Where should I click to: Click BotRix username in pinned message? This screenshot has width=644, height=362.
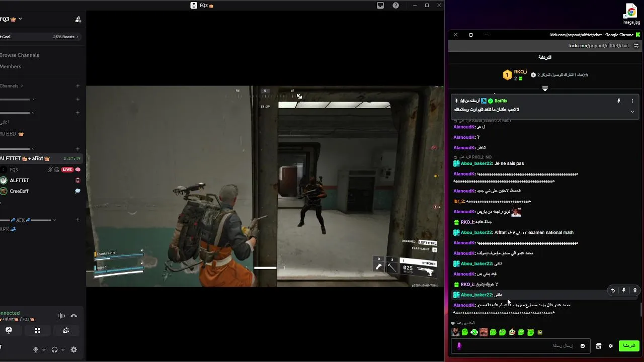(x=501, y=101)
